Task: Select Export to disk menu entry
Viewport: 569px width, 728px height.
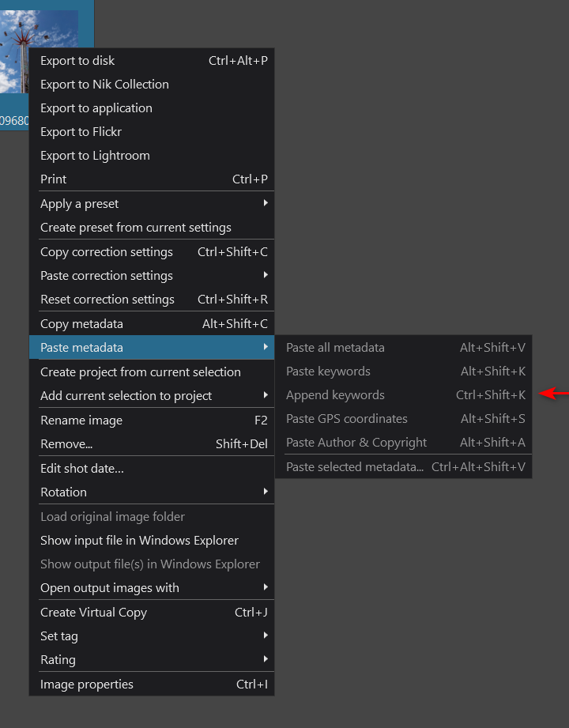Action: click(152, 60)
